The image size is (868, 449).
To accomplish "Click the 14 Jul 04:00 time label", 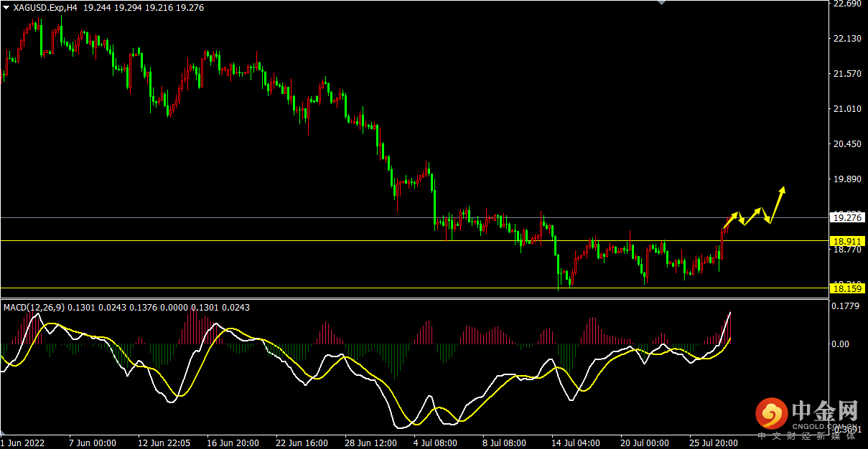I will (577, 443).
